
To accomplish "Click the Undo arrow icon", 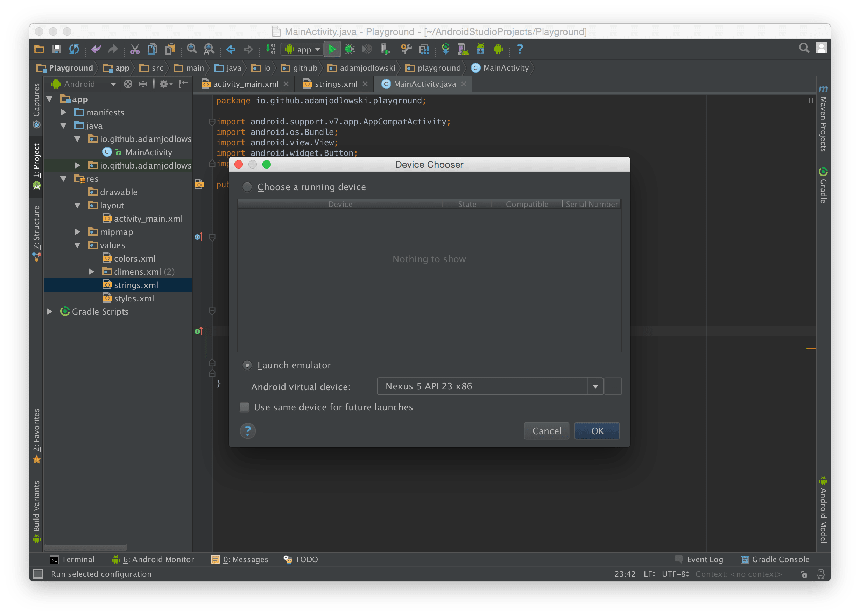I will tap(96, 49).
